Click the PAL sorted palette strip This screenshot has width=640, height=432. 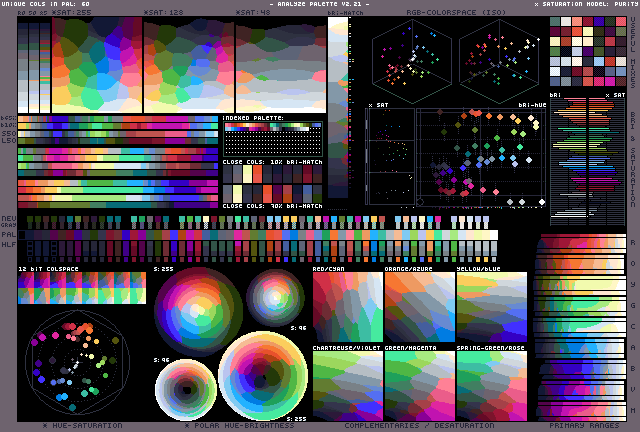[x=258, y=235]
